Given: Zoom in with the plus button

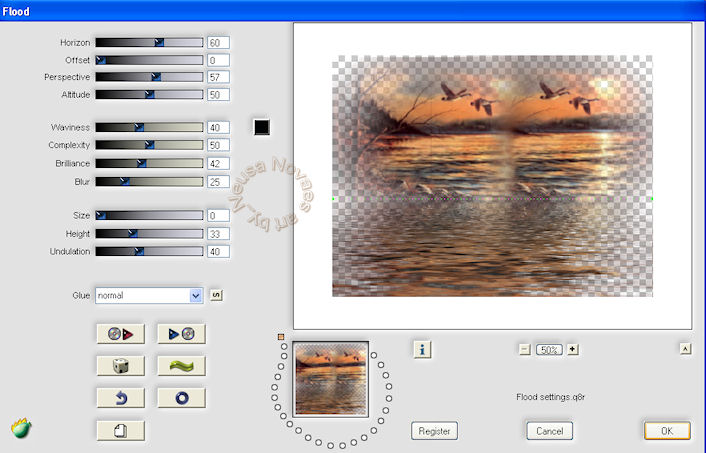Looking at the screenshot, I should [x=573, y=349].
